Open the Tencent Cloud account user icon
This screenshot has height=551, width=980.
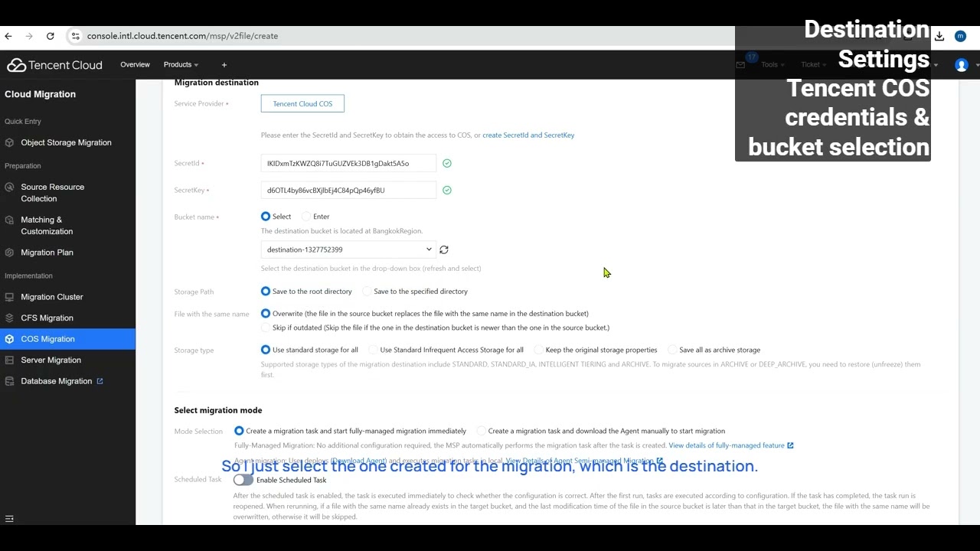962,65
